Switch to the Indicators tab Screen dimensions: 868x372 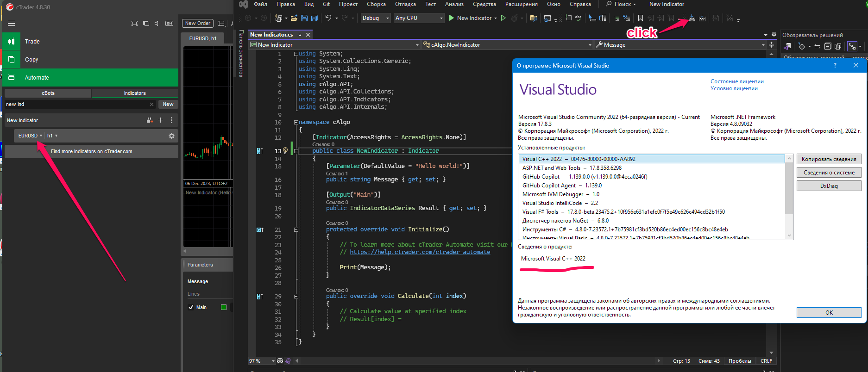(135, 93)
